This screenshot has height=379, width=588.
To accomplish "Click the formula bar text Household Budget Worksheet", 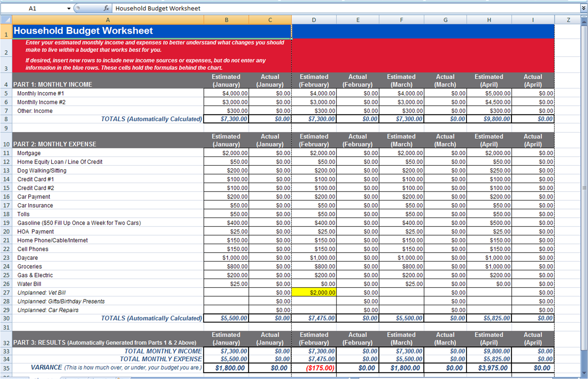I will coord(158,8).
